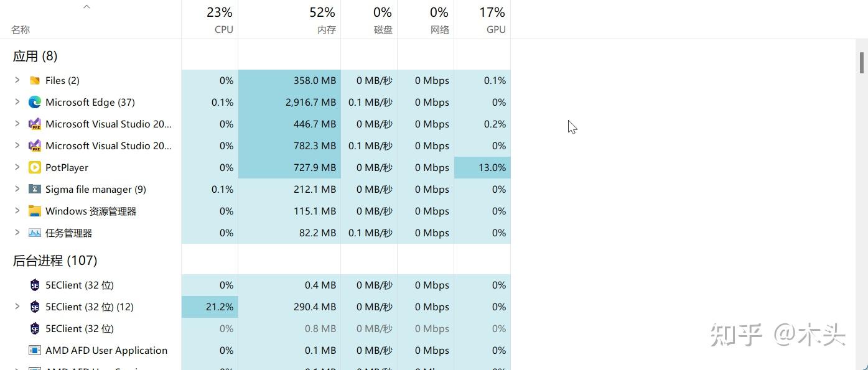Expand the 5EClient (32 位) (12) group
The height and width of the screenshot is (370, 868).
click(17, 307)
